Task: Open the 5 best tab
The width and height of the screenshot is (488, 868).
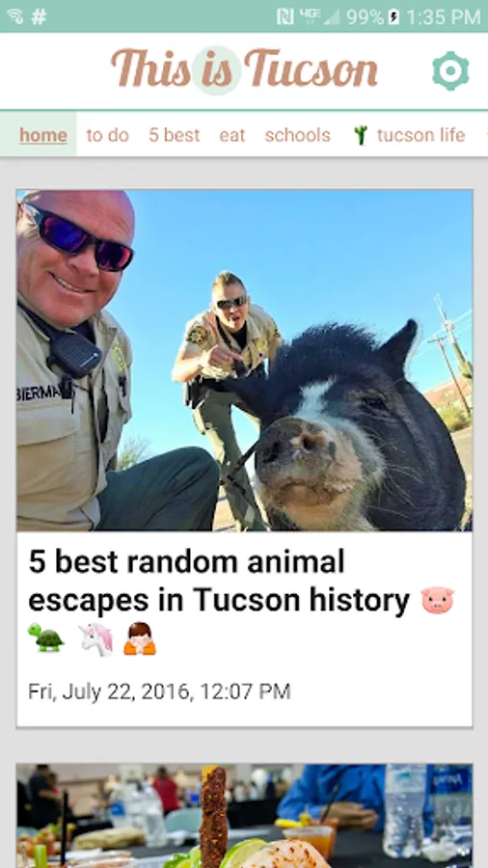Action: click(x=174, y=135)
